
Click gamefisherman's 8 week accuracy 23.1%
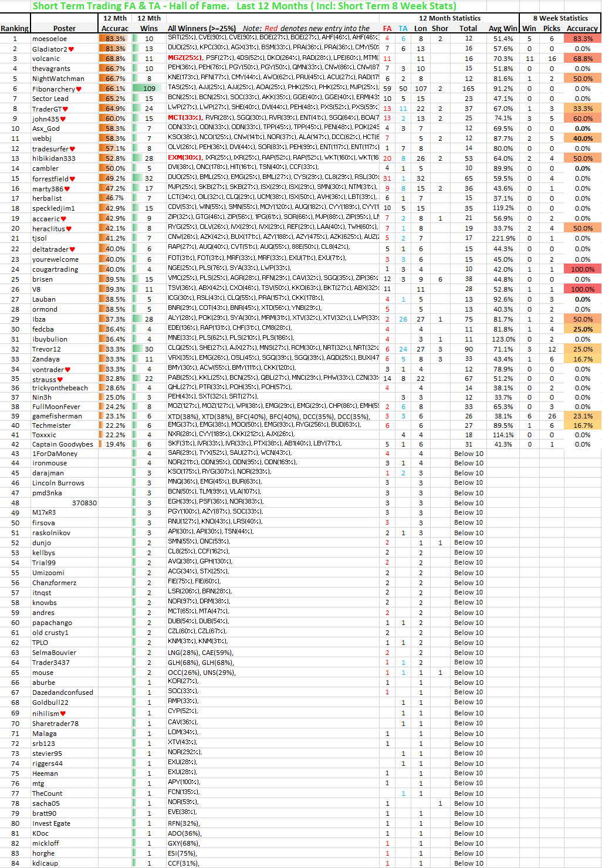pyautogui.click(x=583, y=416)
